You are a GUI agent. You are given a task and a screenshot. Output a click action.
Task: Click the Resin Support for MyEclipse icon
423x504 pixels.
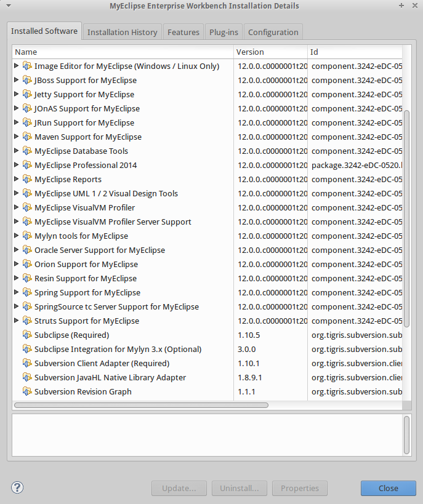tap(27, 278)
